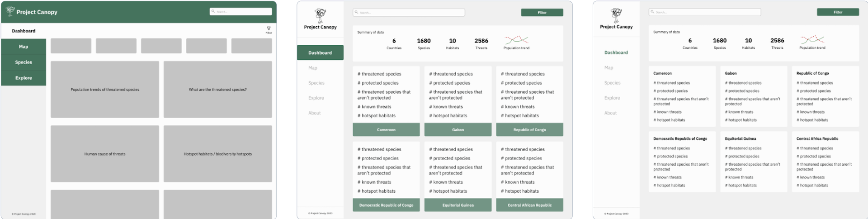
Task: Click the Republic of Congo heading in the right mockup
Action: click(812, 73)
